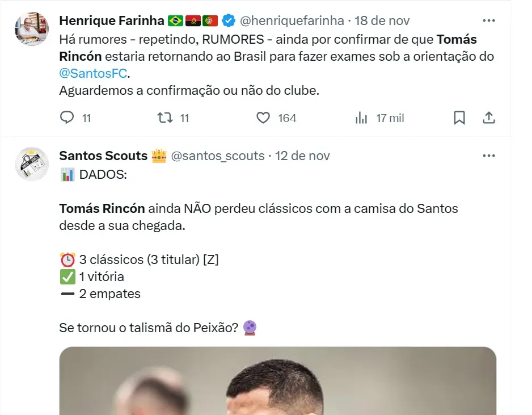Reply to Henrique Farinha's tweet
Screen dimensions: 532x415
[67, 118]
